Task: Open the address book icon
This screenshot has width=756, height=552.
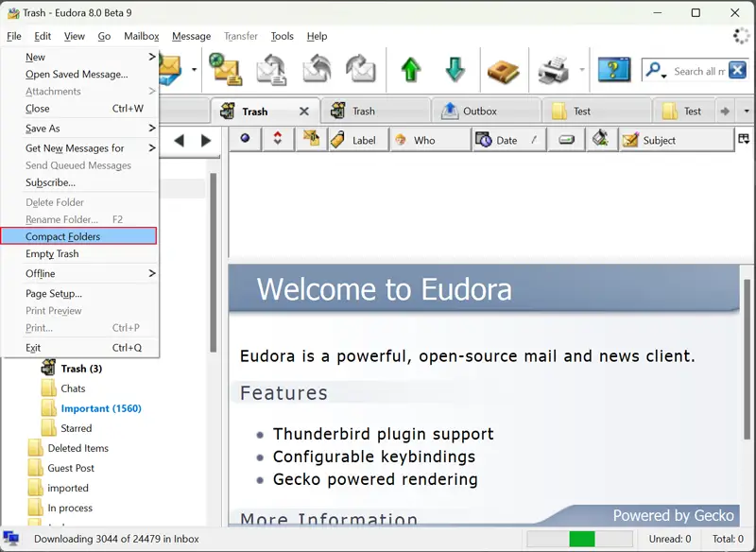Action: (x=504, y=71)
